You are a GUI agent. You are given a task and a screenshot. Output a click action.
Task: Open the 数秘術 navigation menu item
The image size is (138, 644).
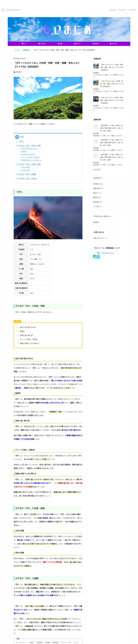pos(95,44)
